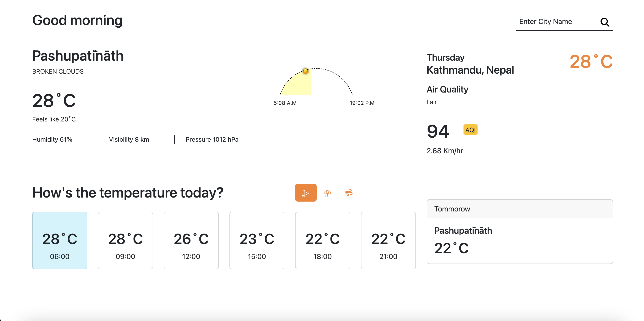Viewport: 644px width, 321px height.
Task: Click the yellow AQI badge
Action: pyautogui.click(x=470, y=130)
